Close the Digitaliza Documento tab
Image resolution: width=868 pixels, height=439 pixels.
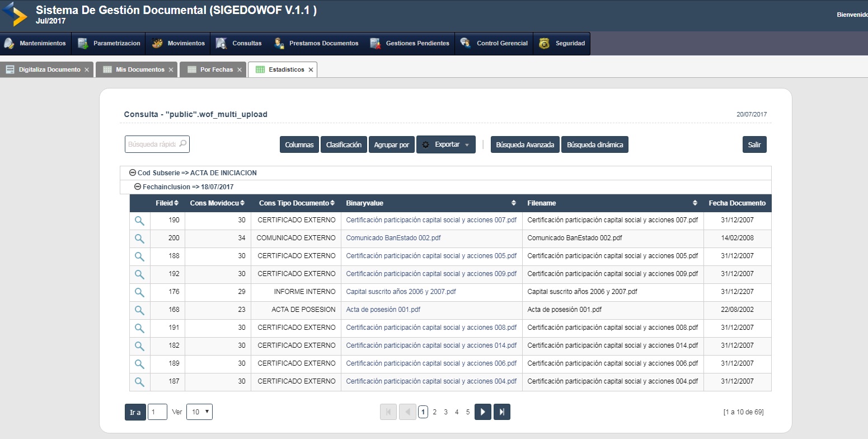87,70
